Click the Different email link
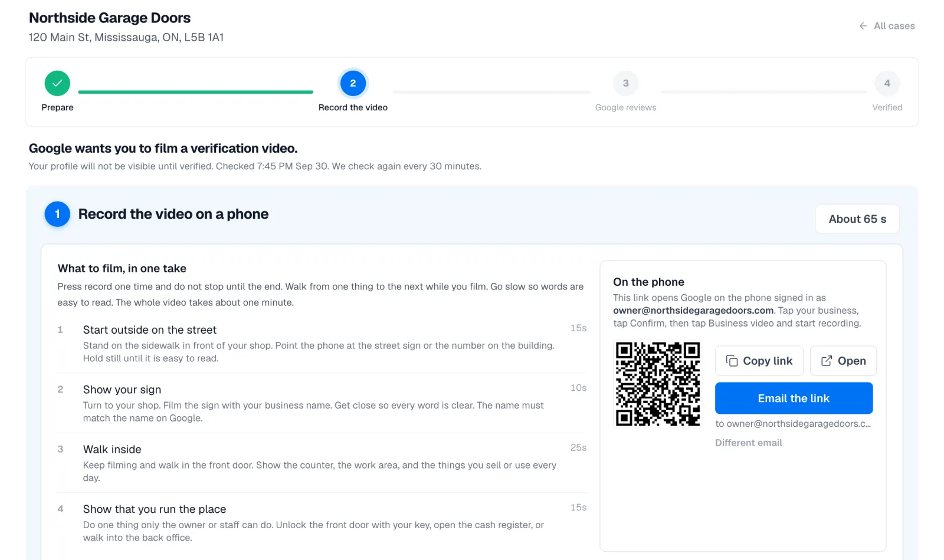 pyautogui.click(x=748, y=443)
